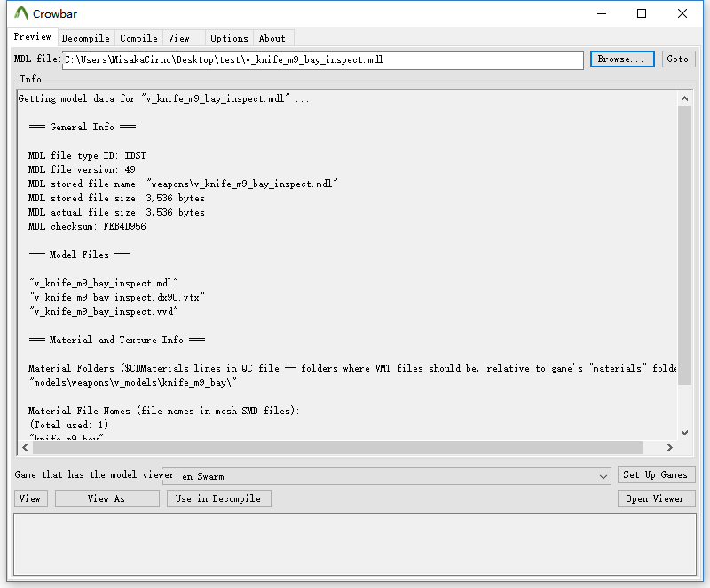Image resolution: width=710 pixels, height=588 pixels.
Task: Click the 'v_knife_m9_bay_inspect.dx90.vtx' file line
Action: (117, 297)
